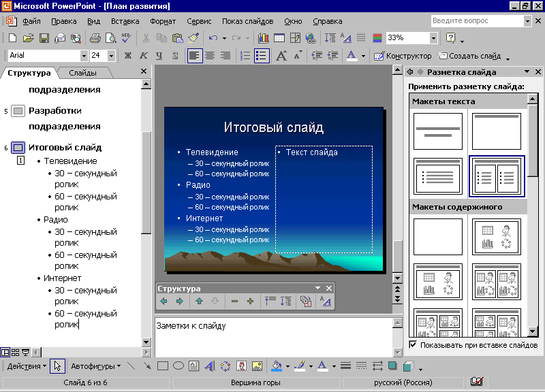The height and width of the screenshot is (392, 545).
Task: Click Создать слайд button
Action: tap(469, 56)
